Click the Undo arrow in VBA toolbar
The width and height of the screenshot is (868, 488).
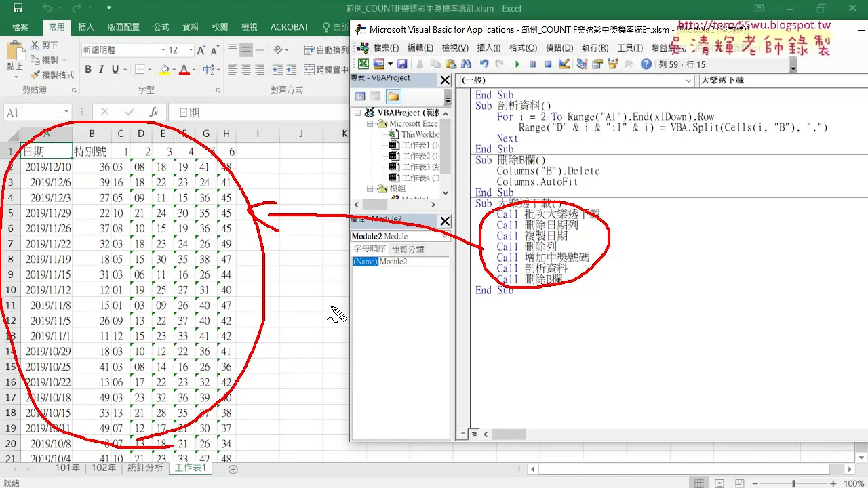(x=484, y=64)
